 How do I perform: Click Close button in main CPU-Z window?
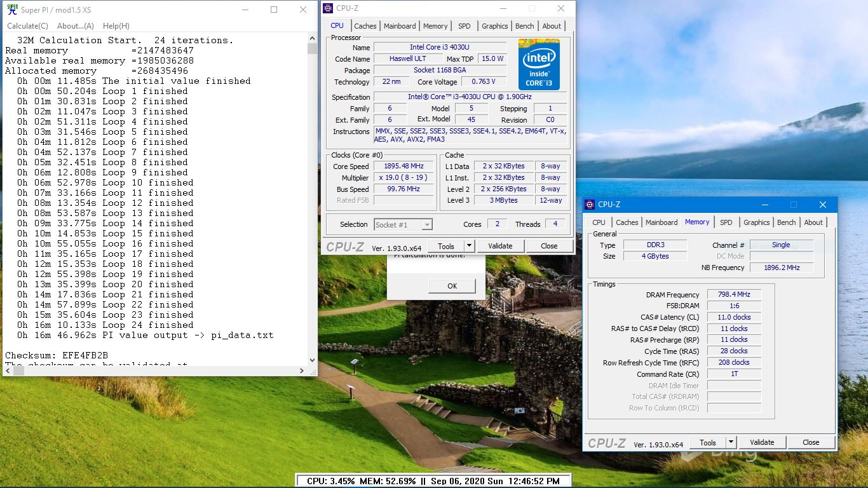pyautogui.click(x=549, y=246)
